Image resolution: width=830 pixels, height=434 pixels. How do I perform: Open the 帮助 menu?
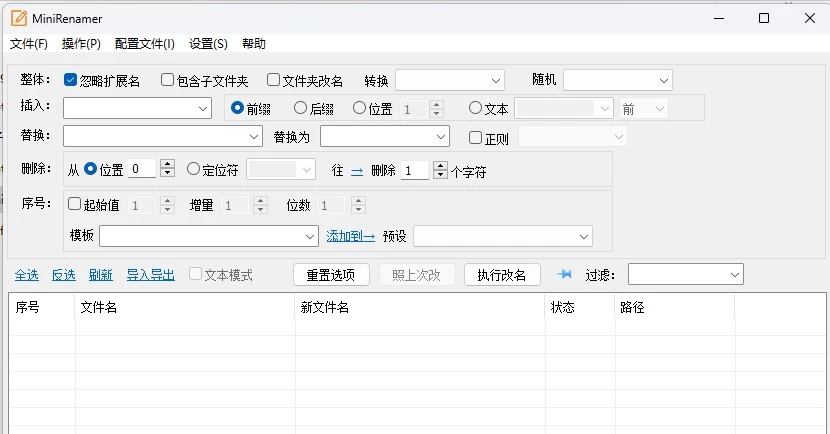coord(254,44)
